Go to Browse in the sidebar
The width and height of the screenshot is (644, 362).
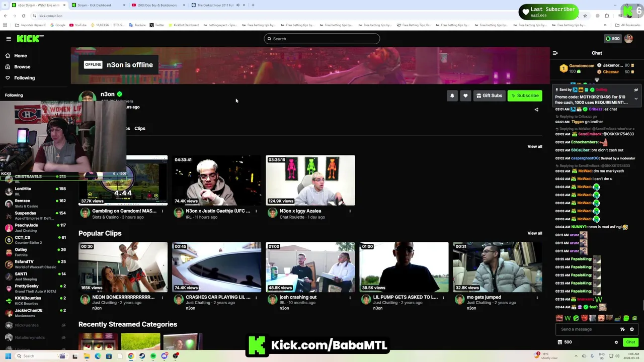coord(18,67)
